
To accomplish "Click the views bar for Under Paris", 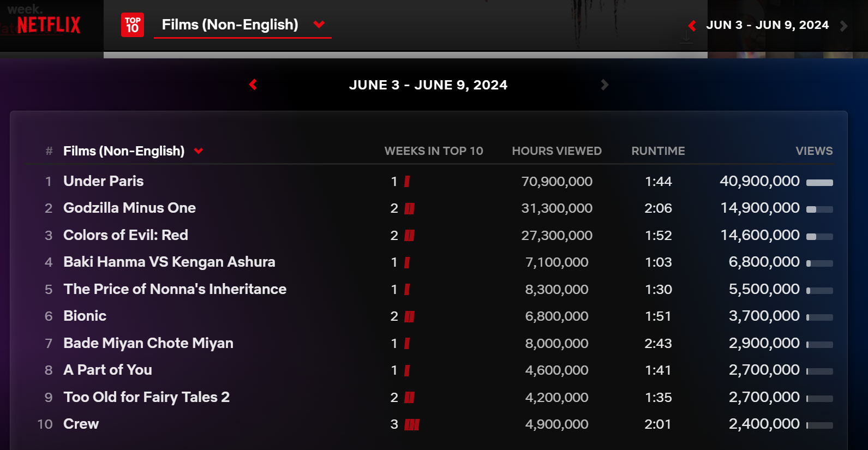I will pyautogui.click(x=819, y=182).
